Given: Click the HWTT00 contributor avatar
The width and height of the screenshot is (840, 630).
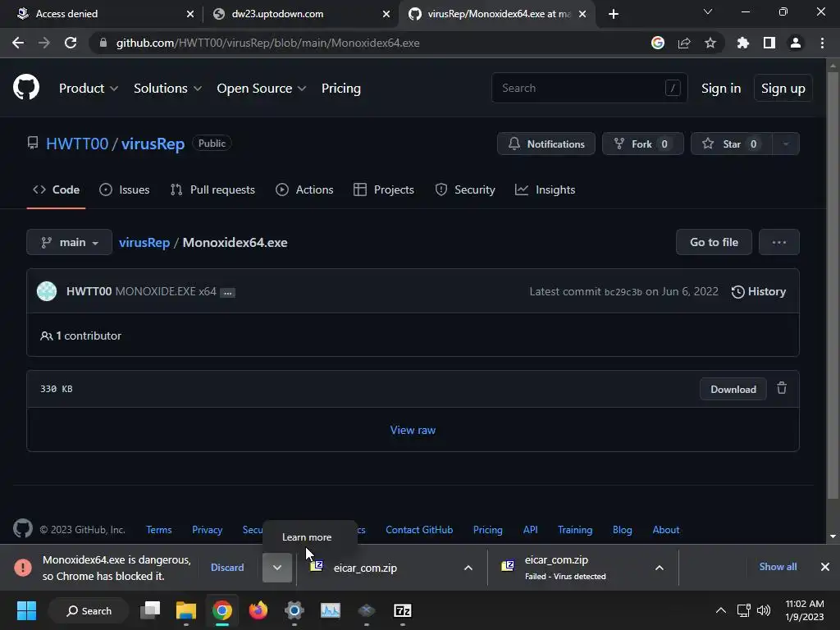Looking at the screenshot, I should tap(47, 291).
